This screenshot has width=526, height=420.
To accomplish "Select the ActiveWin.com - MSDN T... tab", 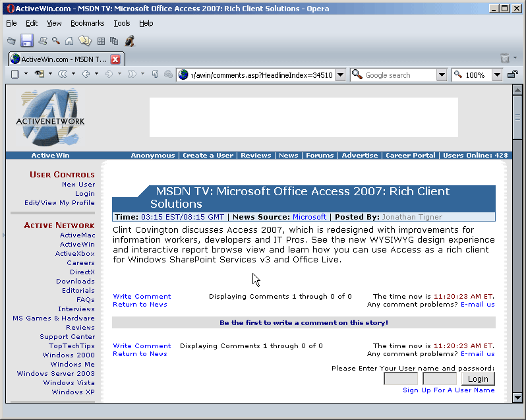I will pos(67,59).
